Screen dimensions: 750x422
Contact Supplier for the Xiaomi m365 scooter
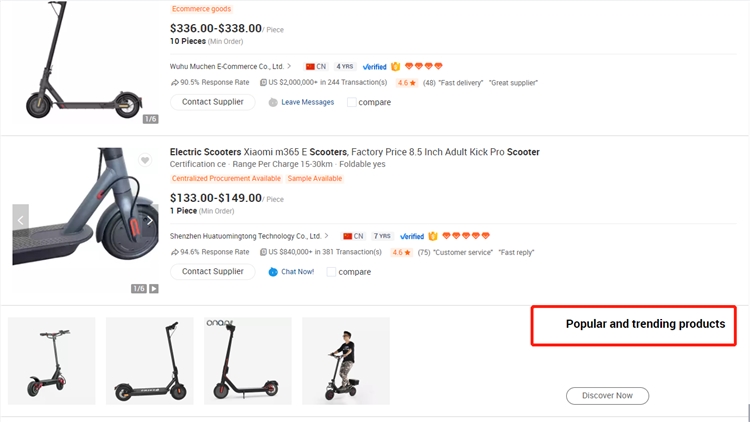click(x=212, y=271)
